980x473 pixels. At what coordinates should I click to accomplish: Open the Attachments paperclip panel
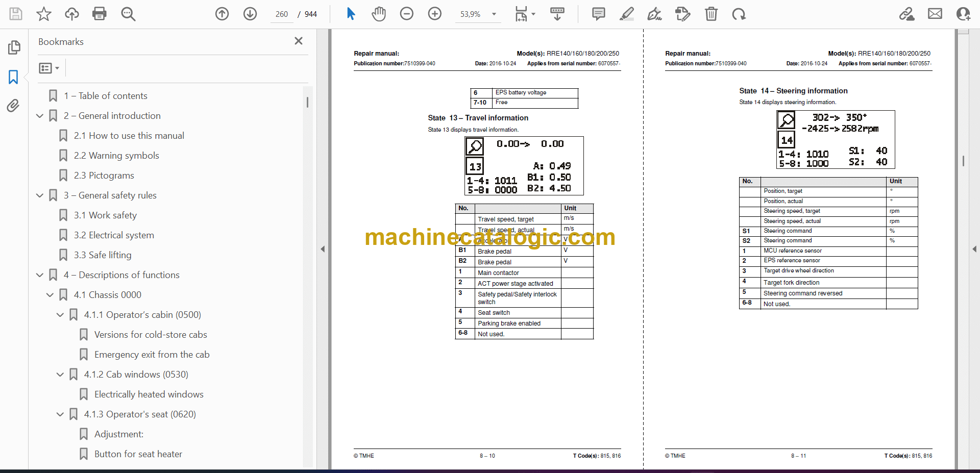(14, 106)
